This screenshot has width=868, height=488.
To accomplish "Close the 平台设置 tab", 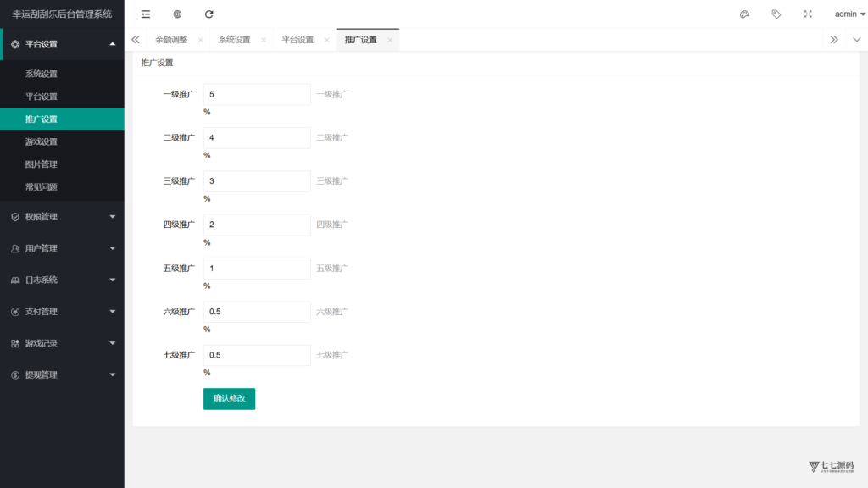I will click(326, 40).
